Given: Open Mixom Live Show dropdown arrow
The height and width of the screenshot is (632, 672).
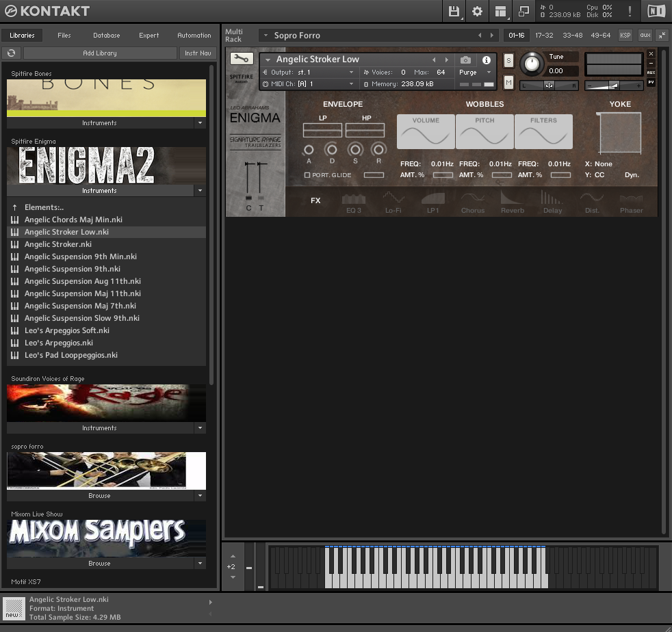Looking at the screenshot, I should click(200, 564).
